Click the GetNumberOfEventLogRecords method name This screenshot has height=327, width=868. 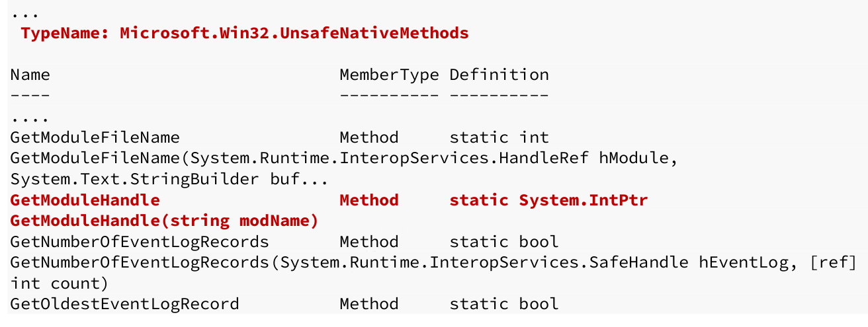(140, 242)
